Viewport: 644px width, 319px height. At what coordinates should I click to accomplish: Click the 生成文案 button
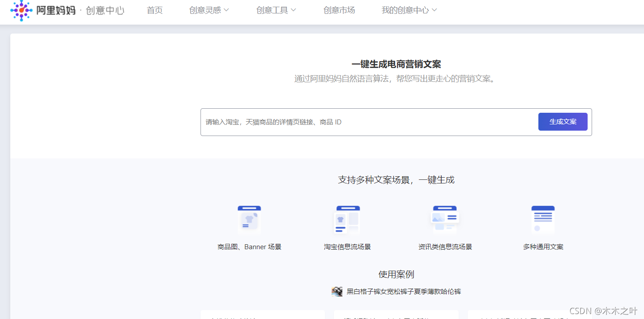563,122
